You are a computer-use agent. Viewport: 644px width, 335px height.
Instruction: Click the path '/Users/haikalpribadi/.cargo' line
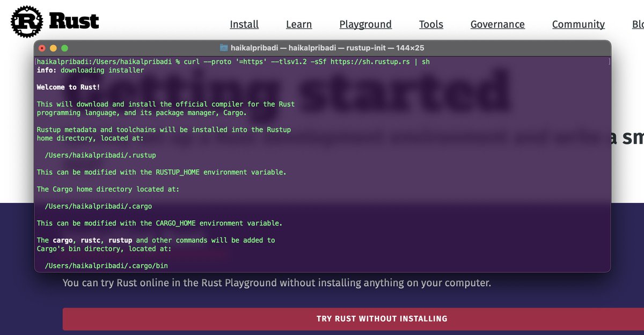[x=98, y=206]
